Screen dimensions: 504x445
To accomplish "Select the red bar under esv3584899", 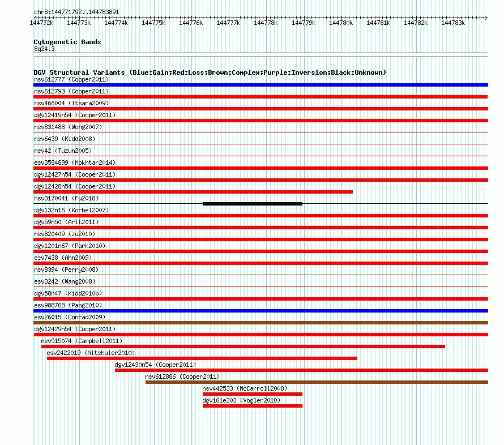I will [x=260, y=168].
